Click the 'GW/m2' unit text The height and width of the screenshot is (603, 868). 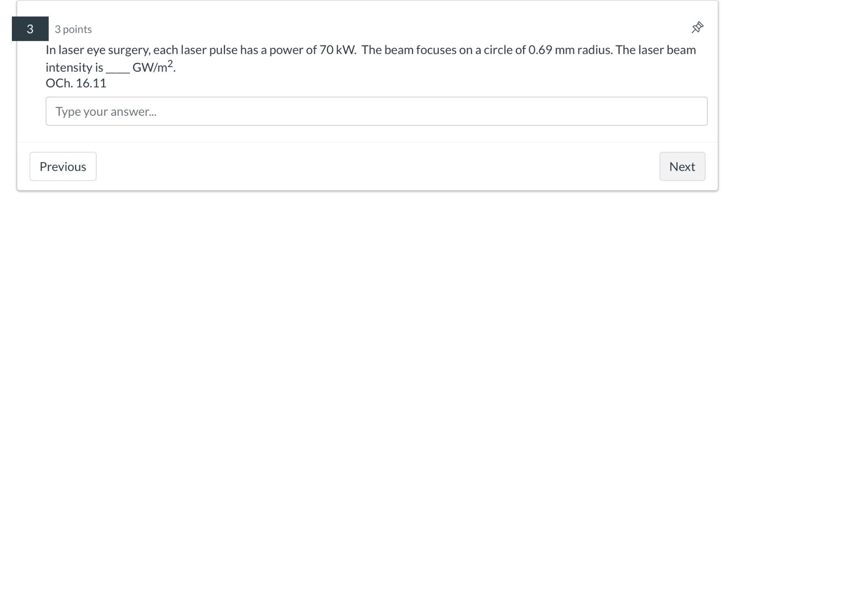point(153,67)
